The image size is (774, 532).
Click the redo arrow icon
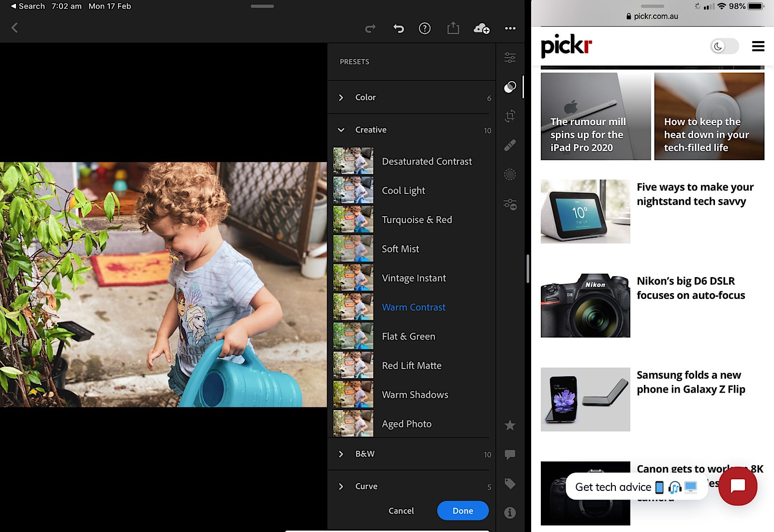click(370, 29)
